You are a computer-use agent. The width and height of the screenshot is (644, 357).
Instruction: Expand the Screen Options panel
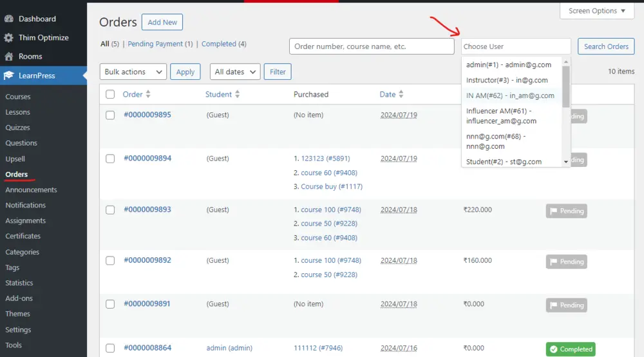pyautogui.click(x=597, y=11)
